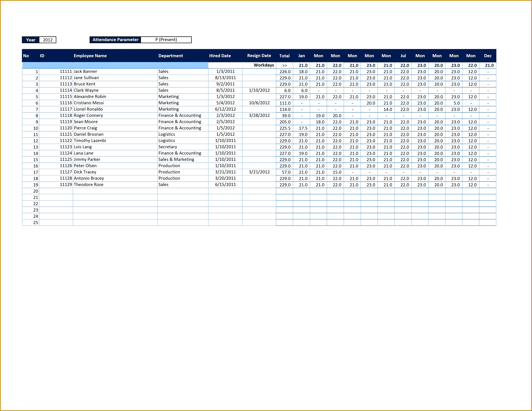532x411 pixels.
Task: Click hired date 8/13/2011
Action: click(225, 78)
